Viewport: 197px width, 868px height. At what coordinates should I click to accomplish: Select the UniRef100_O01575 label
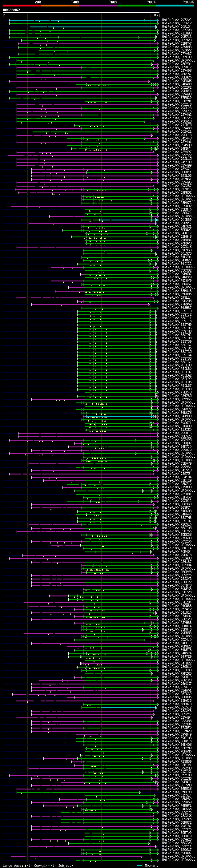(x=177, y=253)
